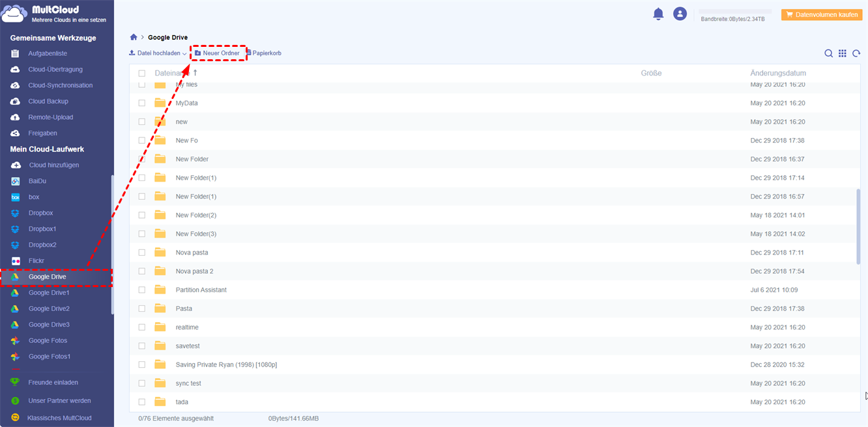Screen dimensions: 868x427
Task: Sort by Größe column header
Action: 651,74
